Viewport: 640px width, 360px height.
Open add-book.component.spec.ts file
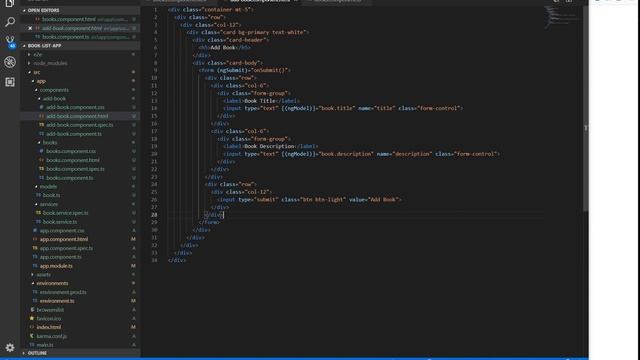[x=80, y=125]
